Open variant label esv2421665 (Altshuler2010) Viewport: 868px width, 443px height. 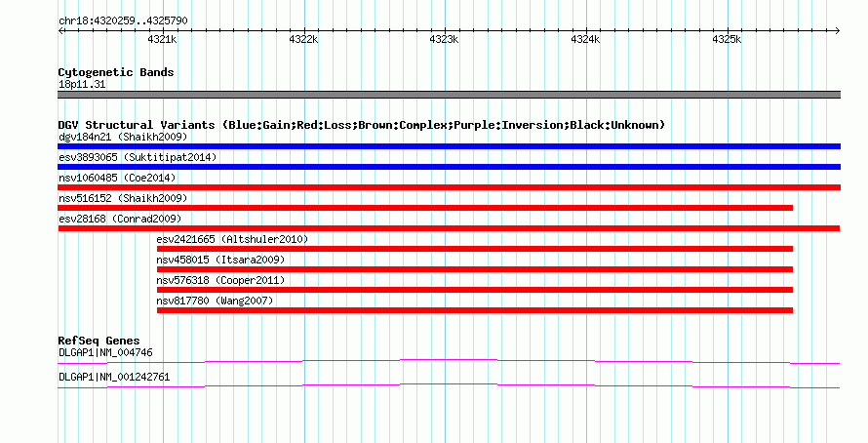232,239
